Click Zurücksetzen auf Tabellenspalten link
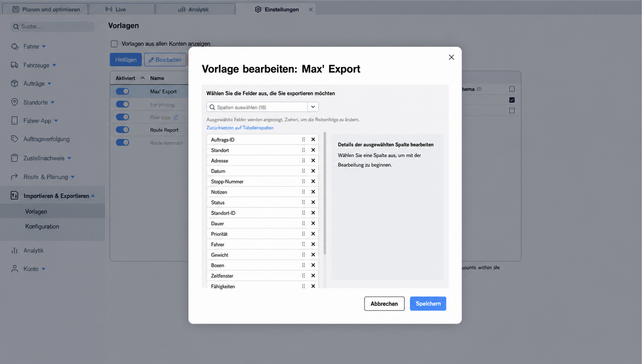 [x=240, y=128]
